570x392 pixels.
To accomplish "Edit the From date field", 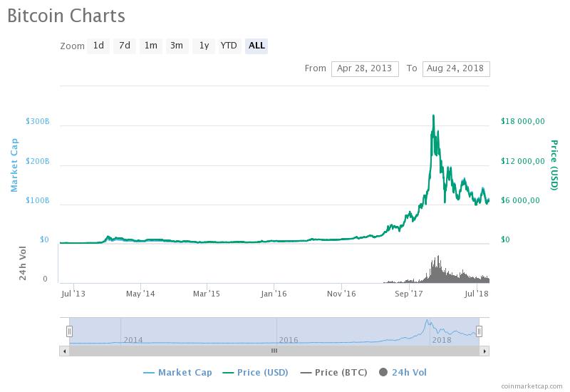I will coord(365,68).
